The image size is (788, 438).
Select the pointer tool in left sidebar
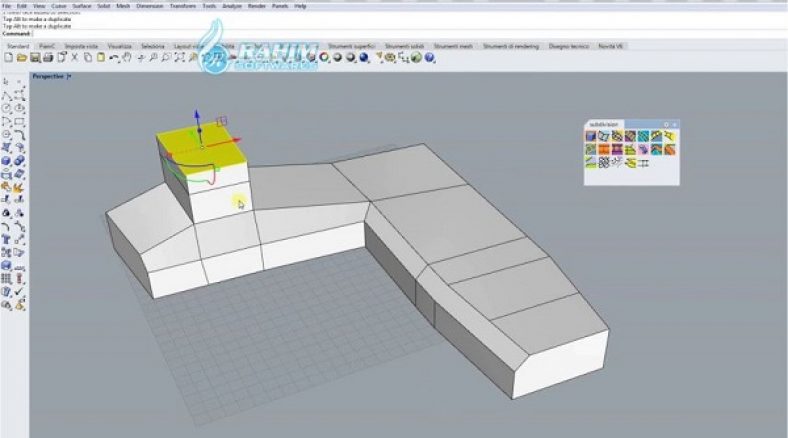click(x=6, y=81)
